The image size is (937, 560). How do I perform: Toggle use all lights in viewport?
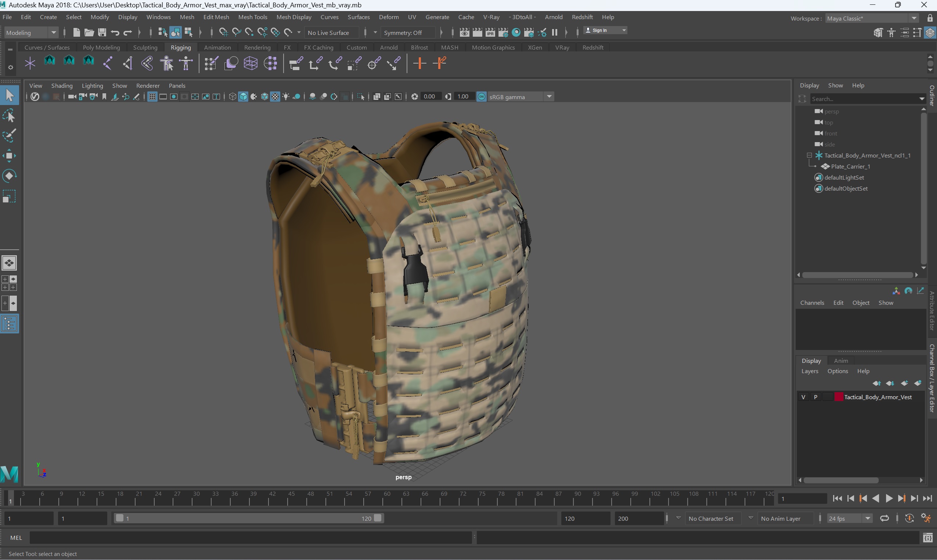pos(286,97)
